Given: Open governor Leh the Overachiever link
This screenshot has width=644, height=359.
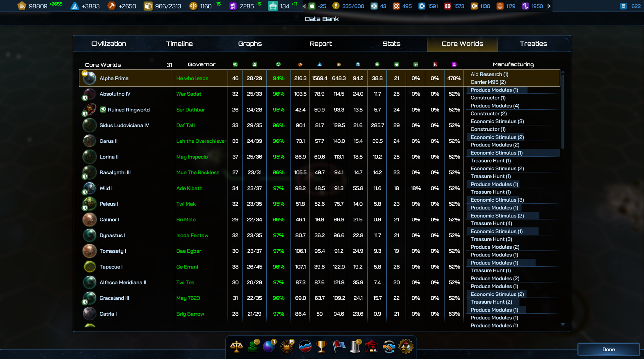Looking at the screenshot, I should (x=201, y=141).
